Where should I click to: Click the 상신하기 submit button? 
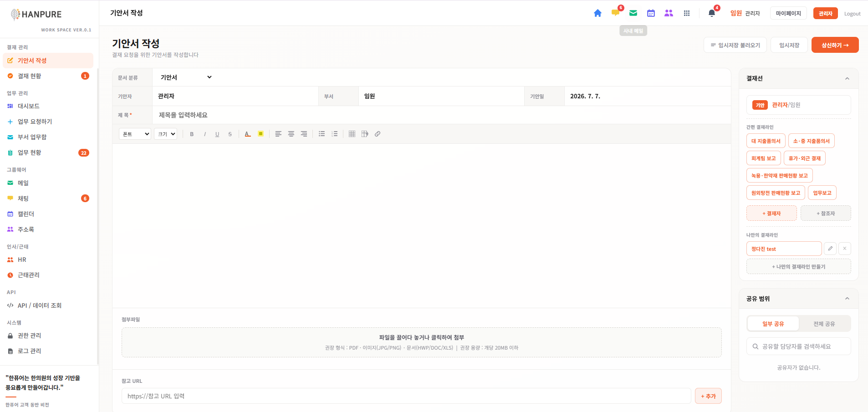click(x=835, y=45)
